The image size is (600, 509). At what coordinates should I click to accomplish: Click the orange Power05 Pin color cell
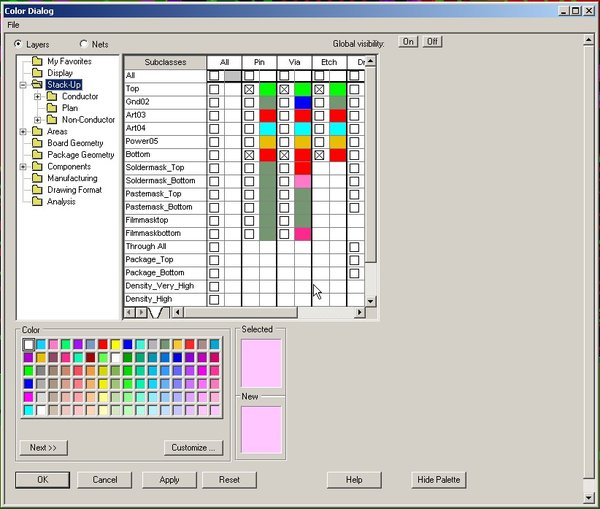(267, 142)
